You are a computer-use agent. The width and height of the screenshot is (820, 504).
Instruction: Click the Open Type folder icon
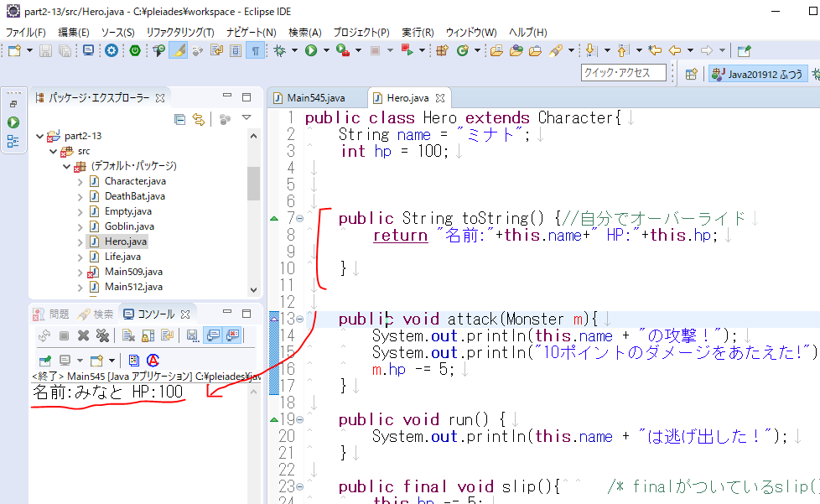click(497, 50)
